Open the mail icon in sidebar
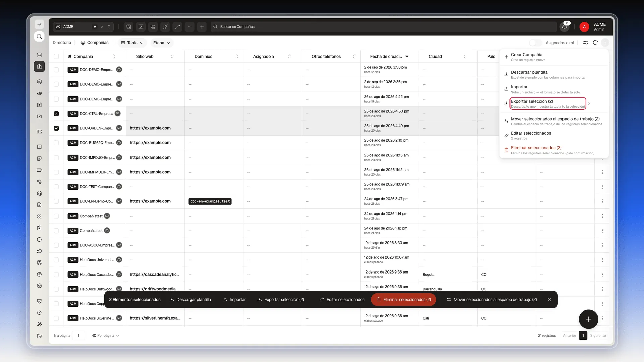This screenshot has height=362, width=644. [x=39, y=116]
